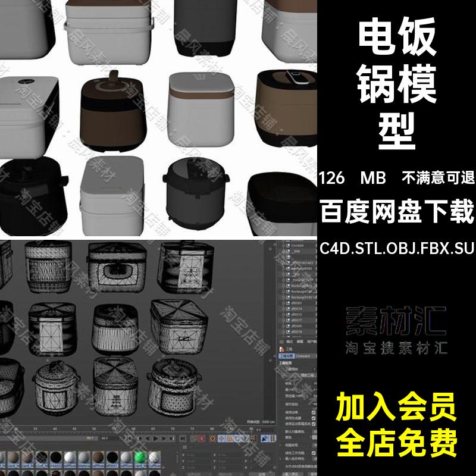Collapse the object hierarchy containing Circle04

(x=283, y=245)
